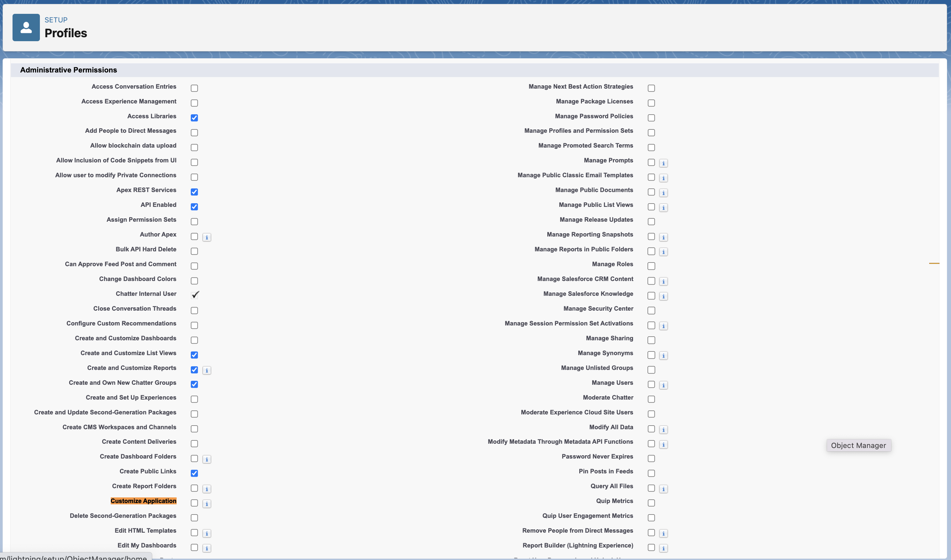
Task: Click info icon for Create Report Folders
Action: click(x=207, y=489)
